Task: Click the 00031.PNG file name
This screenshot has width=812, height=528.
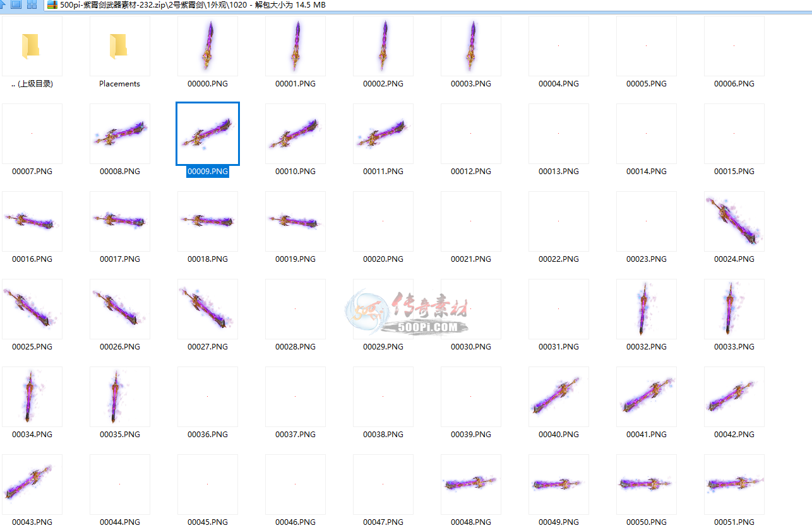Action: click(x=559, y=347)
